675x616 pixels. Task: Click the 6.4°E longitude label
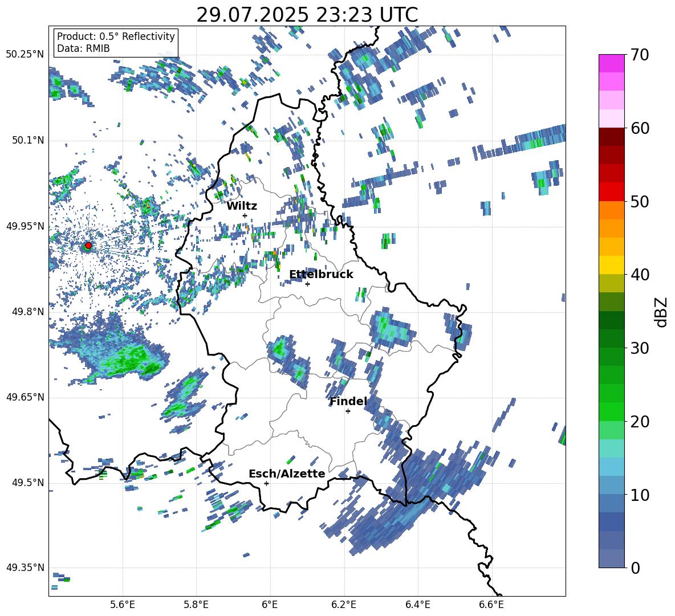(417, 605)
